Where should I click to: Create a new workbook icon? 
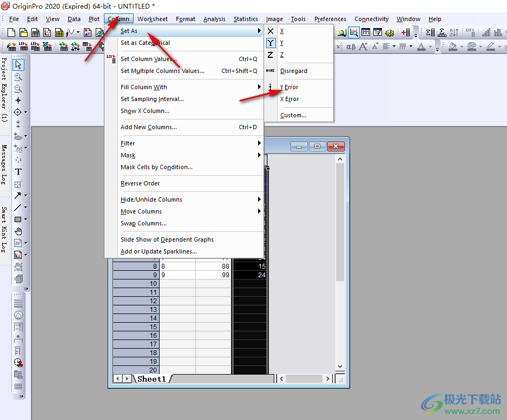click(x=35, y=32)
